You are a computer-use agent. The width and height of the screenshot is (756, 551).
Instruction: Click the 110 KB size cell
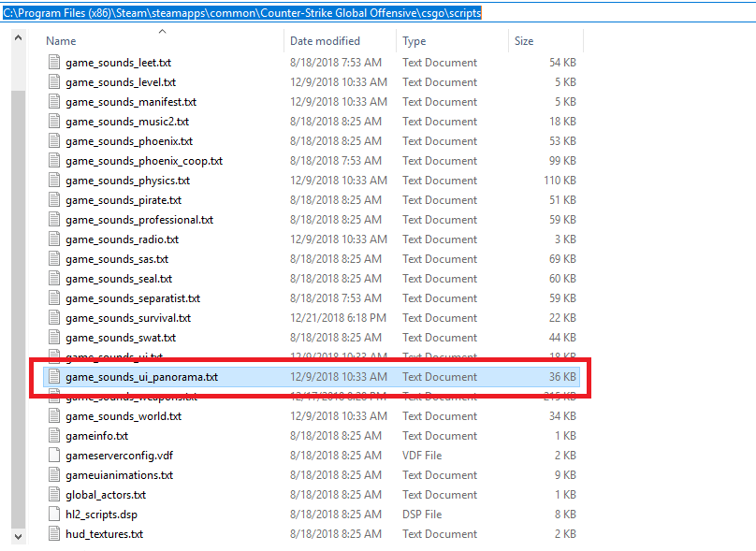click(x=560, y=181)
